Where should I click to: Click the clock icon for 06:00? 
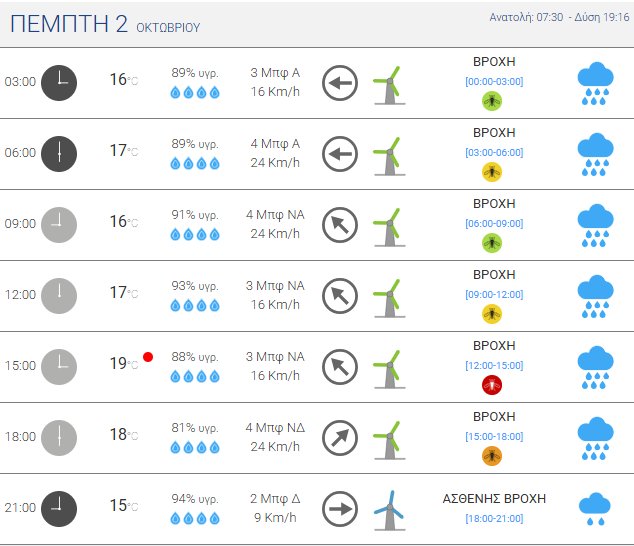pyautogui.click(x=59, y=153)
